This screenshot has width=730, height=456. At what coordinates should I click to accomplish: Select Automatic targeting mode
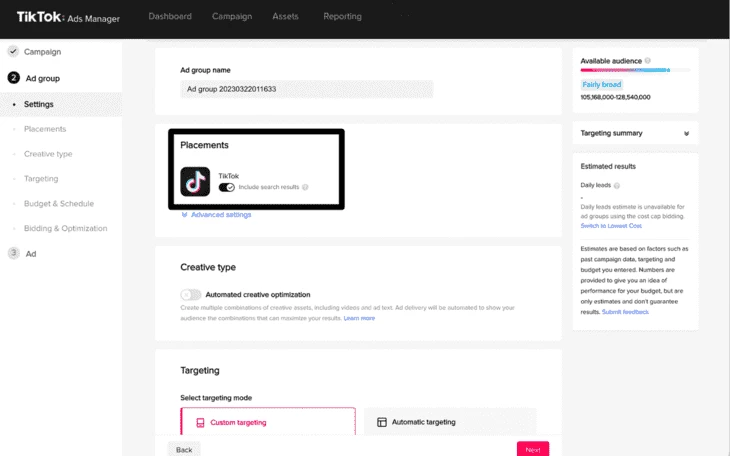click(450, 422)
